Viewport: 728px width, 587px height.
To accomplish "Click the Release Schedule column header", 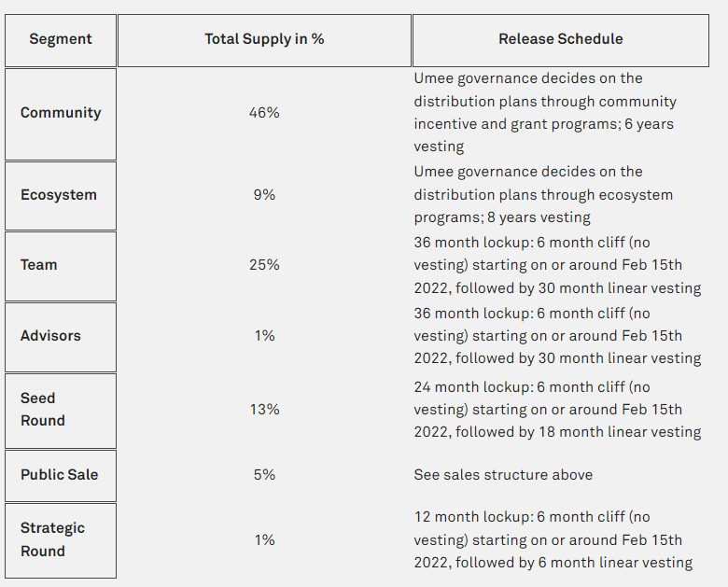I will tap(560, 39).
